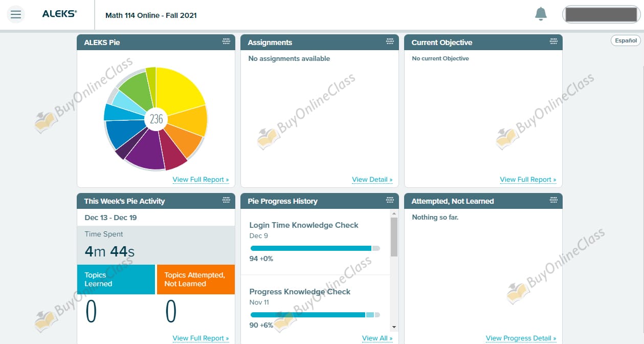Open Assignments View Detail link
644x344 pixels.
(372, 180)
